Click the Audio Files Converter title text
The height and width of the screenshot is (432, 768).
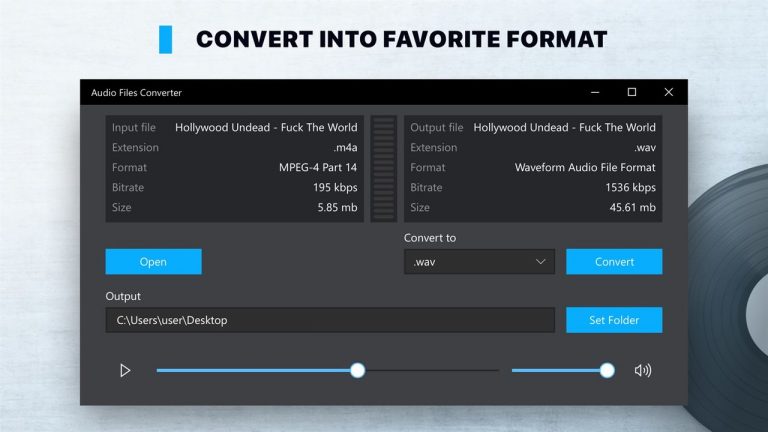pyautogui.click(x=136, y=93)
